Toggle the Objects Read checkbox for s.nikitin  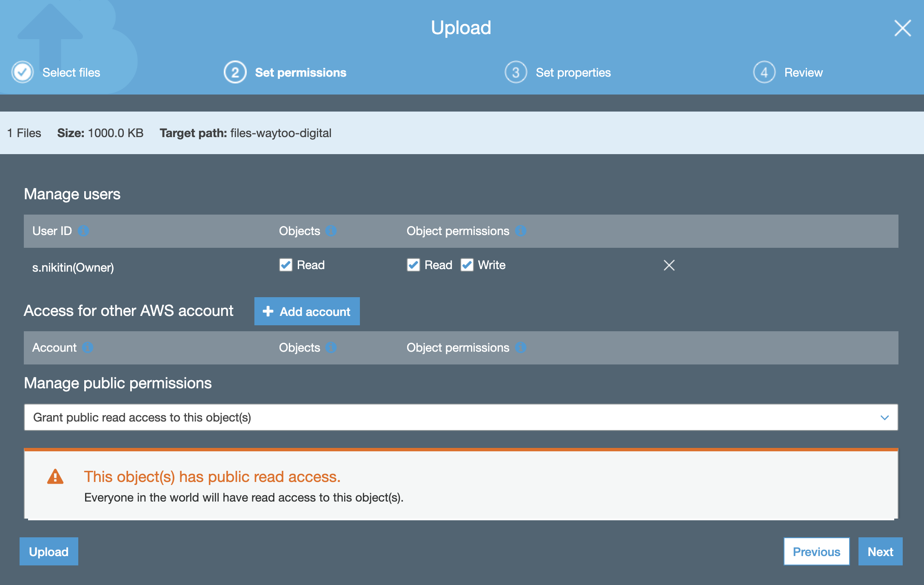pos(285,264)
